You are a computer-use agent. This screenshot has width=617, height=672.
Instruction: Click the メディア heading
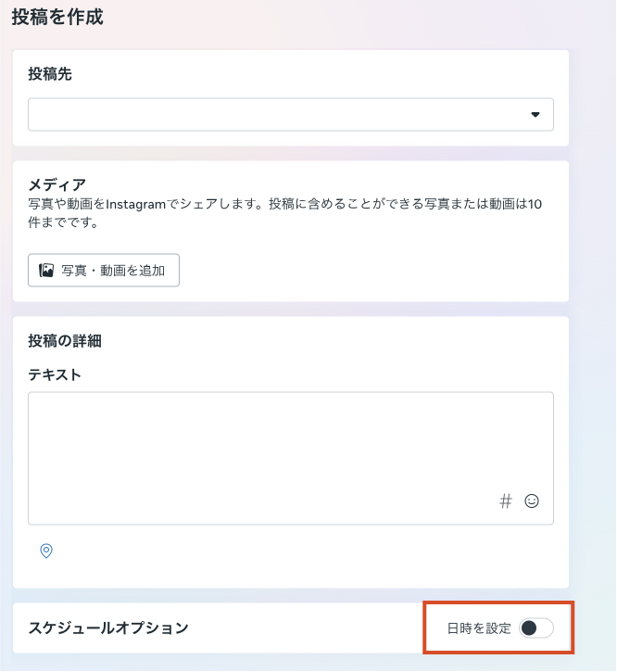pyautogui.click(x=57, y=184)
